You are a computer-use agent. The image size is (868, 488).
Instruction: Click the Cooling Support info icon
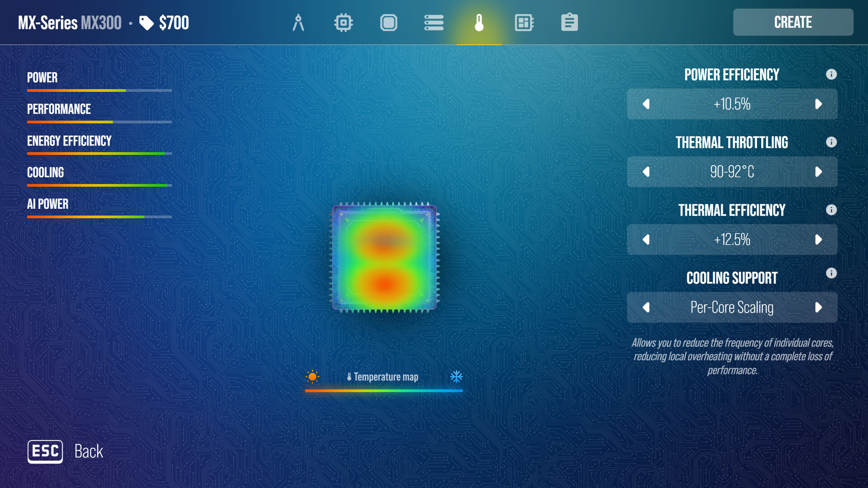click(832, 273)
